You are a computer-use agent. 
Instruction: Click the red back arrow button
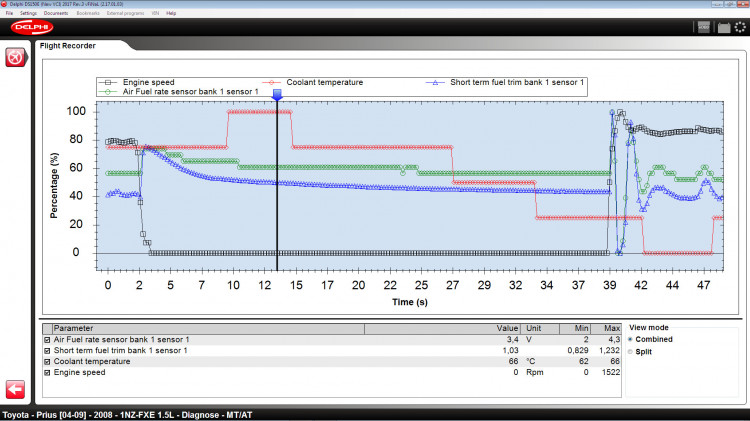15,389
